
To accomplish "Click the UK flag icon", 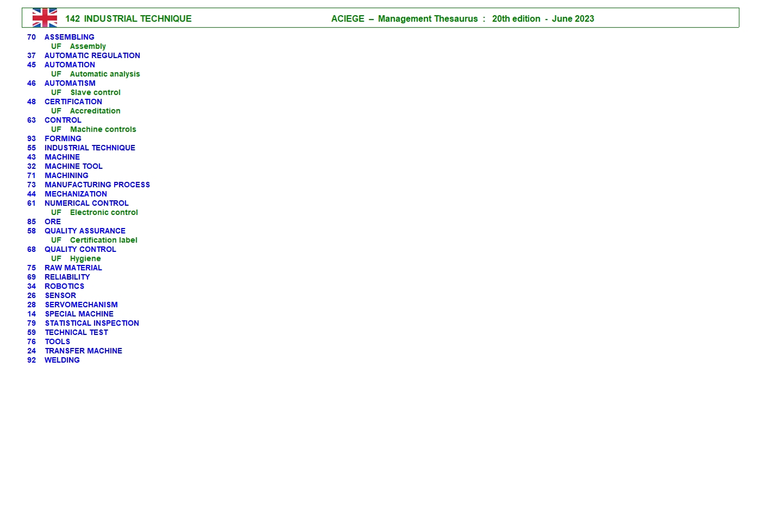I will click(x=45, y=18).
